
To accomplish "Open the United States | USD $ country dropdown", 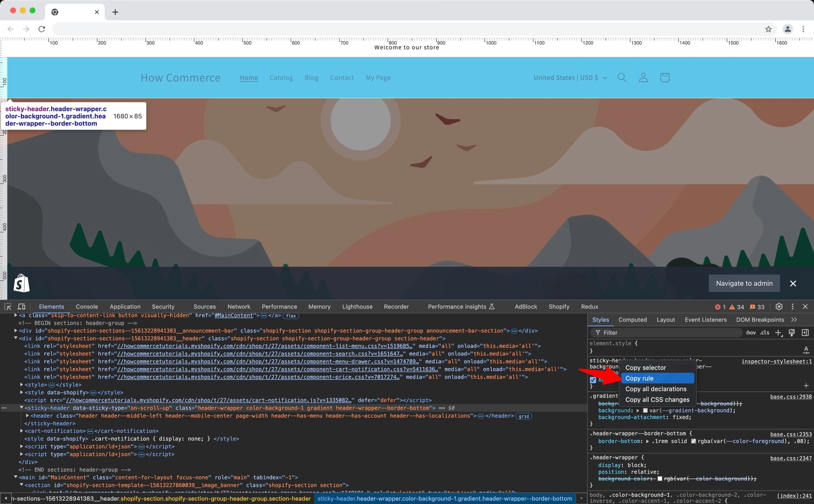I will click(x=571, y=77).
